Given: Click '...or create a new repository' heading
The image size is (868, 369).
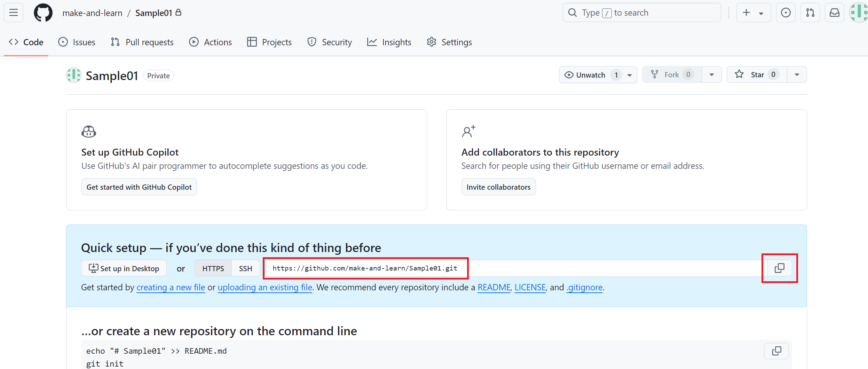Looking at the screenshot, I should pos(219,331).
